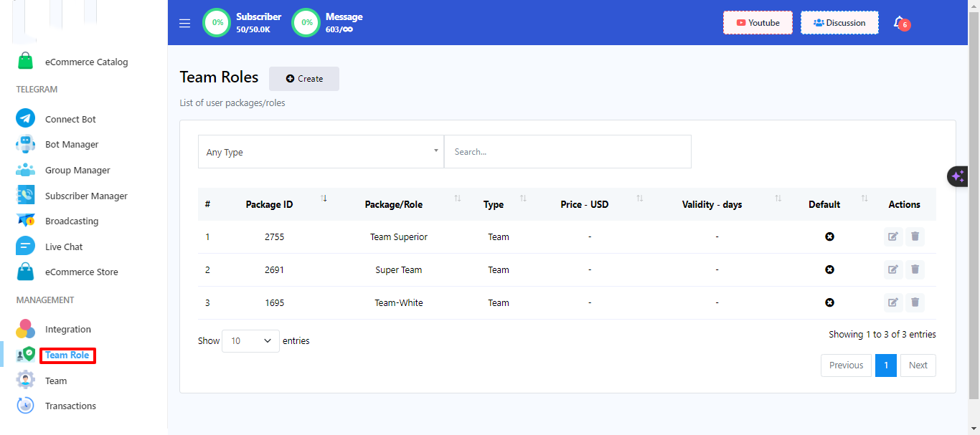
Task: Click edit icon for Team Superior row
Action: [x=893, y=236]
